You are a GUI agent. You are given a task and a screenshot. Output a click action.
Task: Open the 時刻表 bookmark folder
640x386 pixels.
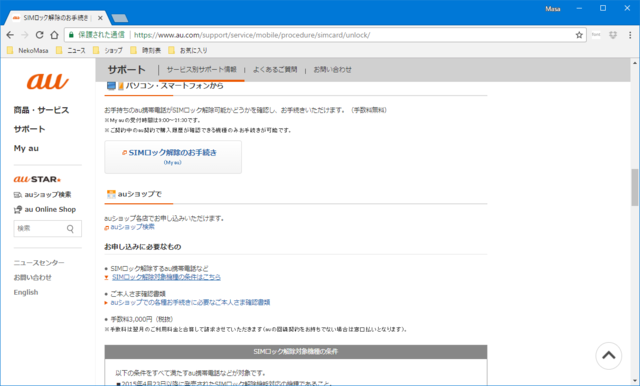146,51
